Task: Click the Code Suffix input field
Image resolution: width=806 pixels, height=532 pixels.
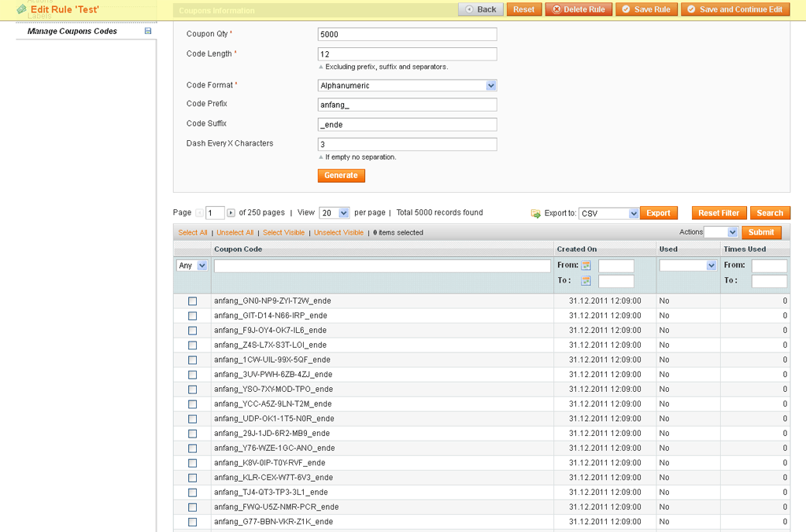Action: pyautogui.click(x=407, y=124)
